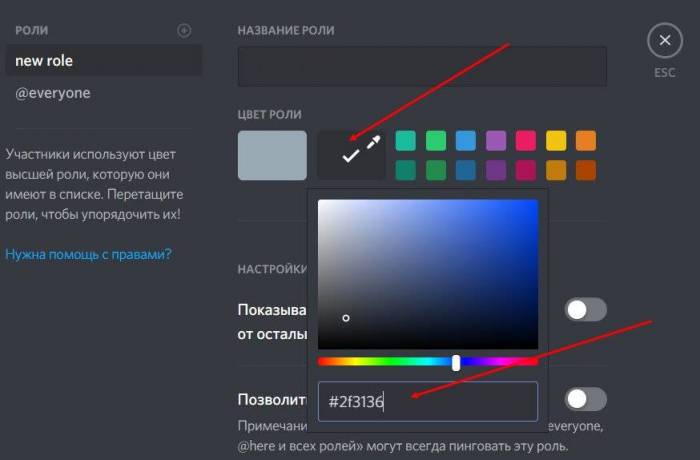The width and height of the screenshot is (700, 460).
Task: Toggle the display role separately switch
Action: click(x=585, y=310)
